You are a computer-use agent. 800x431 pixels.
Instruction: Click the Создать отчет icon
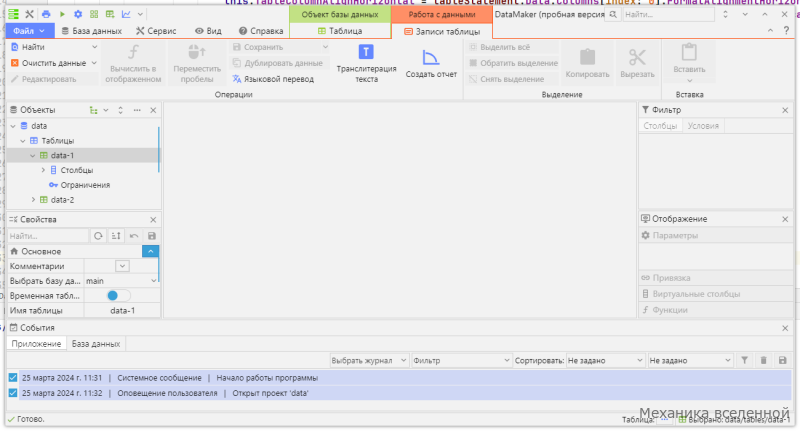pos(431,57)
